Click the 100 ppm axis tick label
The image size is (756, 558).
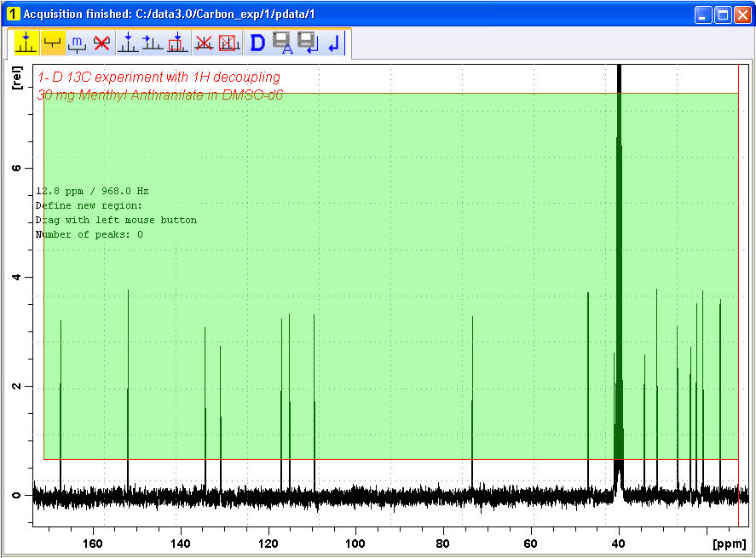pos(355,544)
